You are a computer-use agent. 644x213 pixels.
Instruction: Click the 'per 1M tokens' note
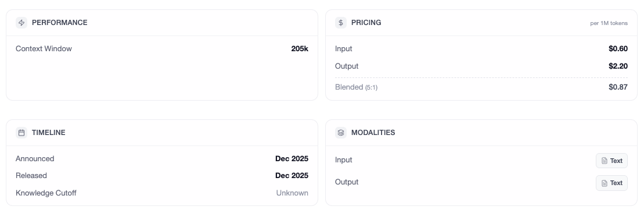[609, 23]
